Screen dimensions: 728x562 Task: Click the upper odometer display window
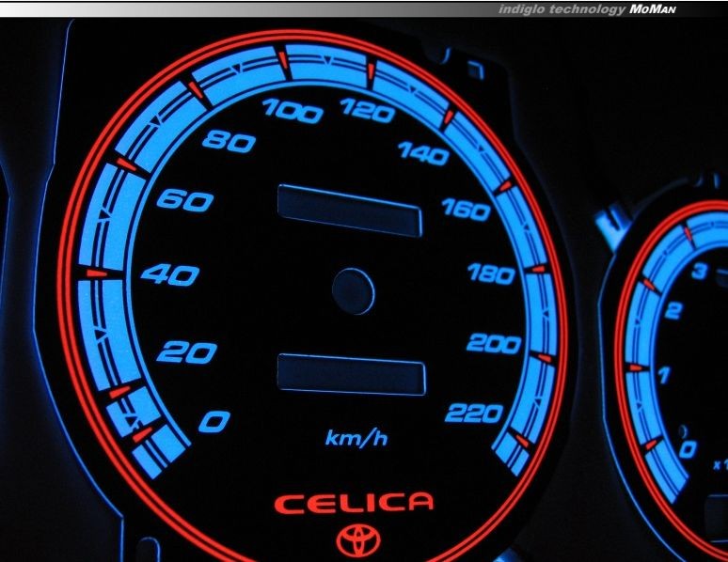click(x=350, y=211)
